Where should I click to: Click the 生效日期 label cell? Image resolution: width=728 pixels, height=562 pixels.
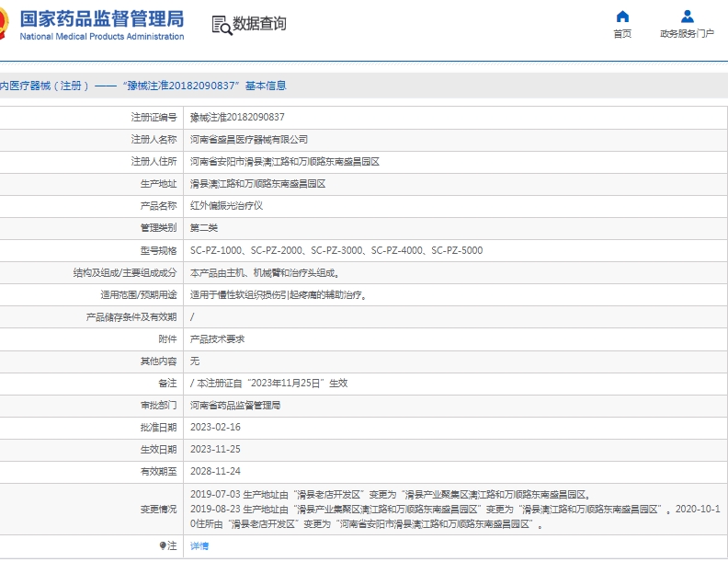click(x=158, y=450)
